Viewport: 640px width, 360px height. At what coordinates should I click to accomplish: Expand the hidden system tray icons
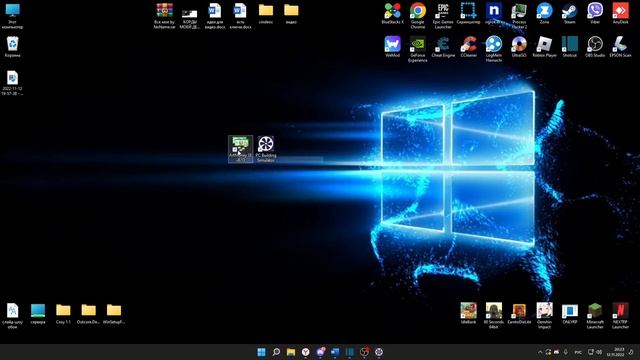(540, 352)
